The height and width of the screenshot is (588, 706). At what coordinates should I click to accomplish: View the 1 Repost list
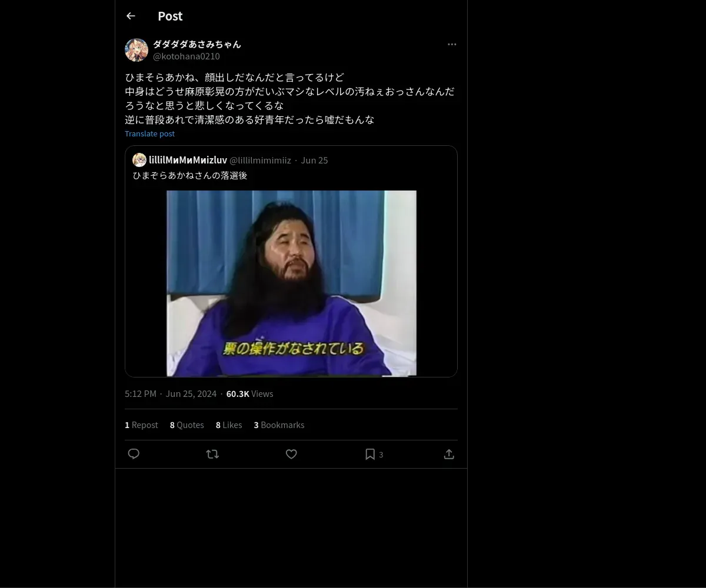(141, 425)
